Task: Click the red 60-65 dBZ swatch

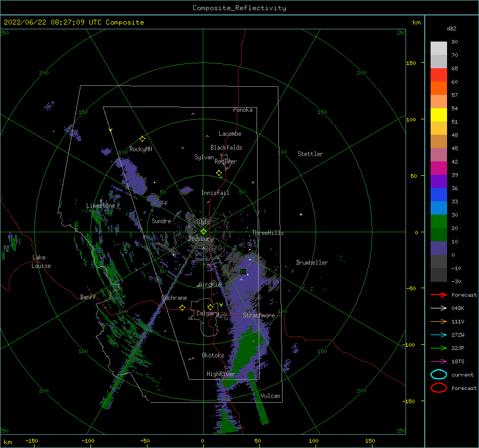Action: pyautogui.click(x=439, y=75)
